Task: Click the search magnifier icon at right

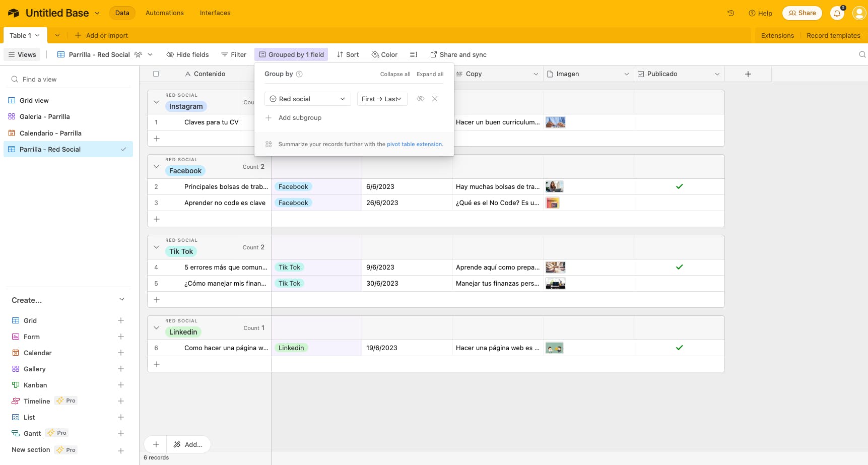Action: 862,54
